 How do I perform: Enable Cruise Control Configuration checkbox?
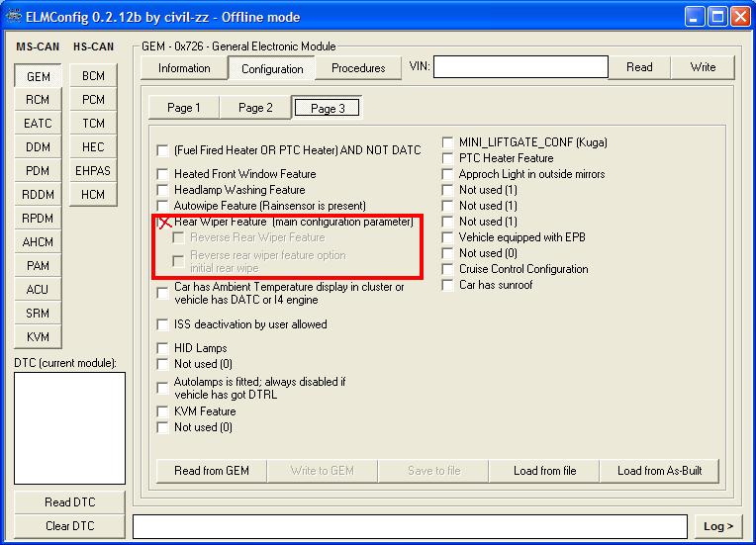click(x=448, y=269)
